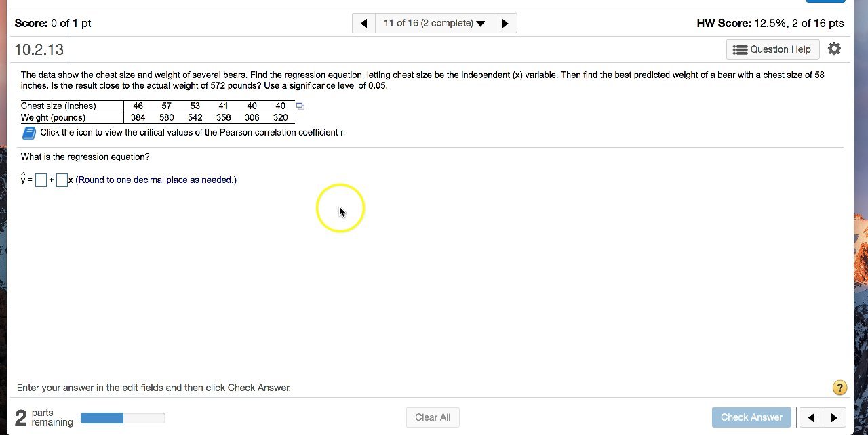Click the back arrow beside Check Answer
The width and height of the screenshot is (868, 435).
pyautogui.click(x=811, y=417)
